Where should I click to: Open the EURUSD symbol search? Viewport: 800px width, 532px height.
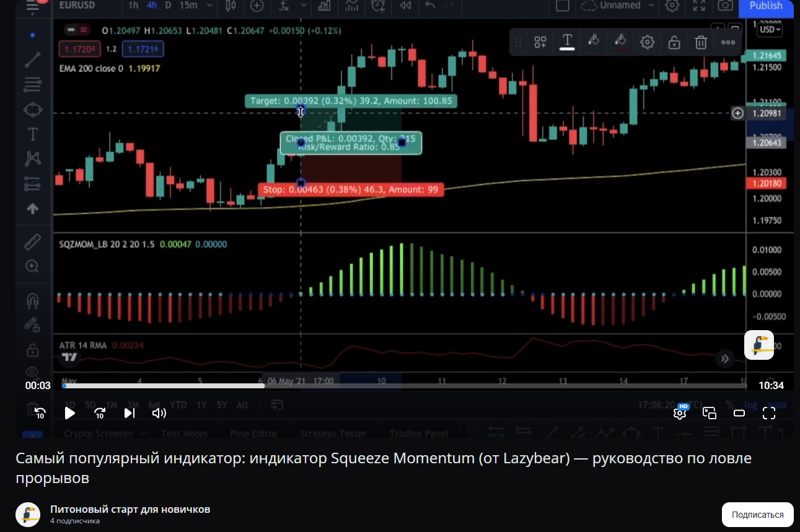tap(78, 6)
